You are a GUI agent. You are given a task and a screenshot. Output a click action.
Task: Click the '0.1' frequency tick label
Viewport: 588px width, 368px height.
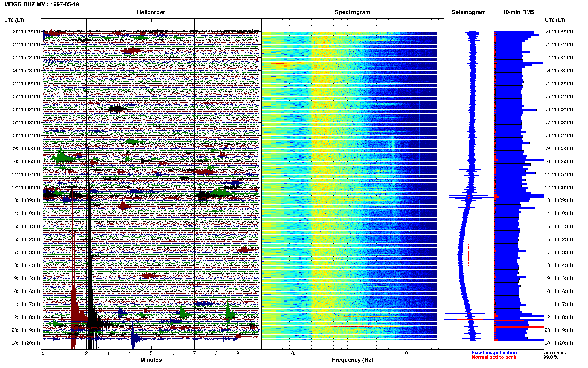(295, 353)
